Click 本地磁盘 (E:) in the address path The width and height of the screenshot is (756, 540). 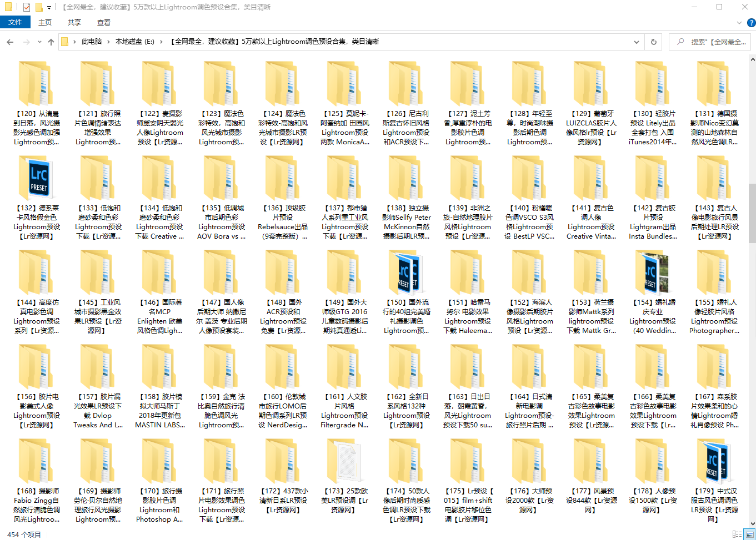coord(135,42)
